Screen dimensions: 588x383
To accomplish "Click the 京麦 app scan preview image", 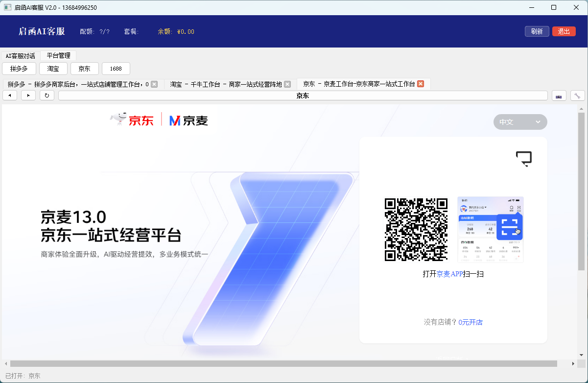I will pyautogui.click(x=491, y=229).
